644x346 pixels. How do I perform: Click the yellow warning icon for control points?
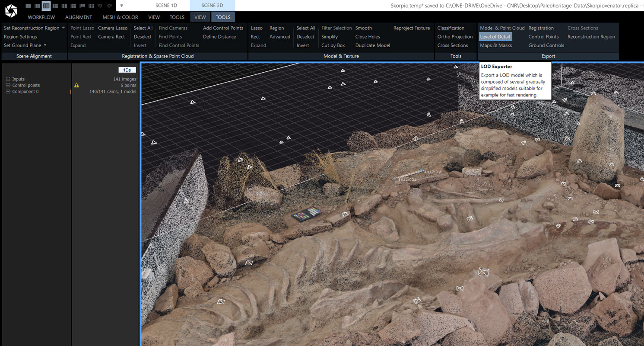click(x=76, y=85)
